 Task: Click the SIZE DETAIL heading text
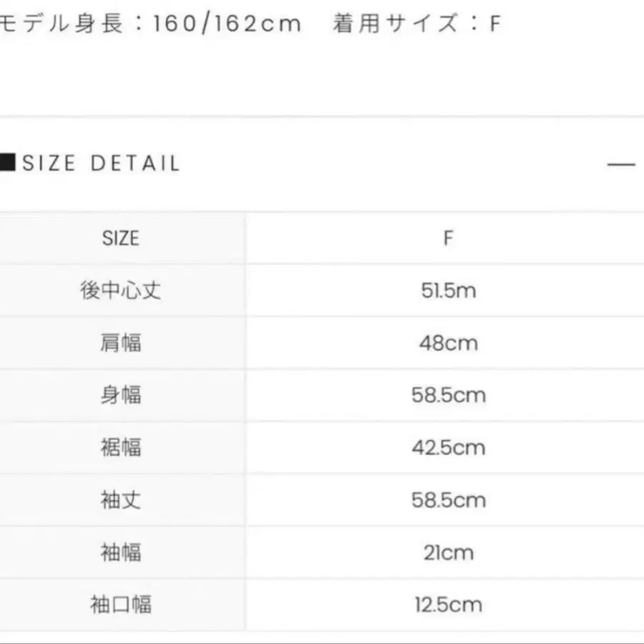click(x=101, y=163)
